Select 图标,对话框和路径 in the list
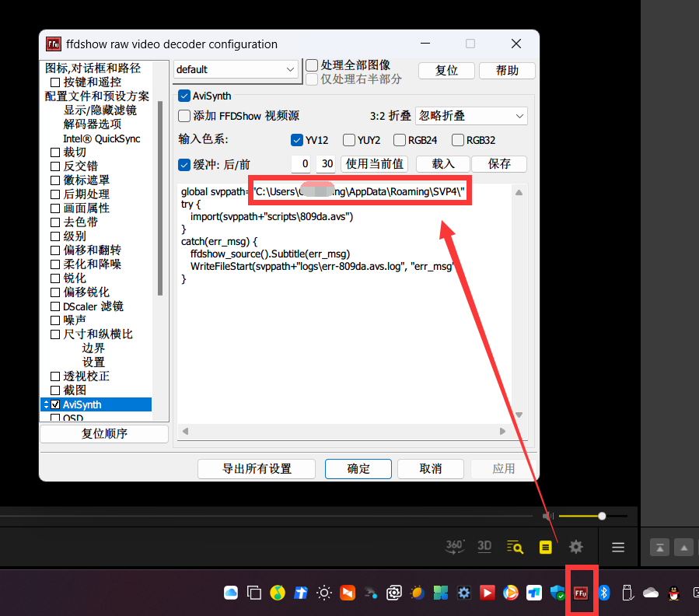The width and height of the screenshot is (699, 616). [x=93, y=68]
